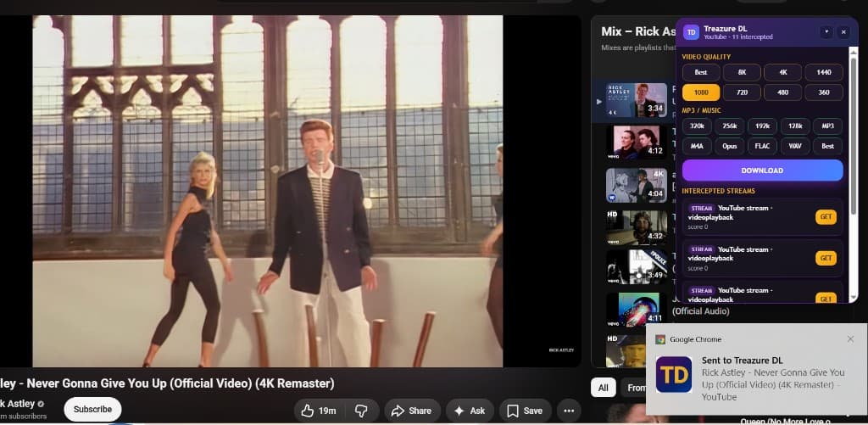Click the VIDEO QUALITY heading
Screen dimensions: 868x425
point(706,57)
